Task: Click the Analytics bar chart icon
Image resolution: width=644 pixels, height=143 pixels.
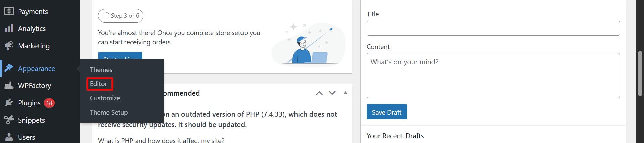Action: [x=9, y=28]
